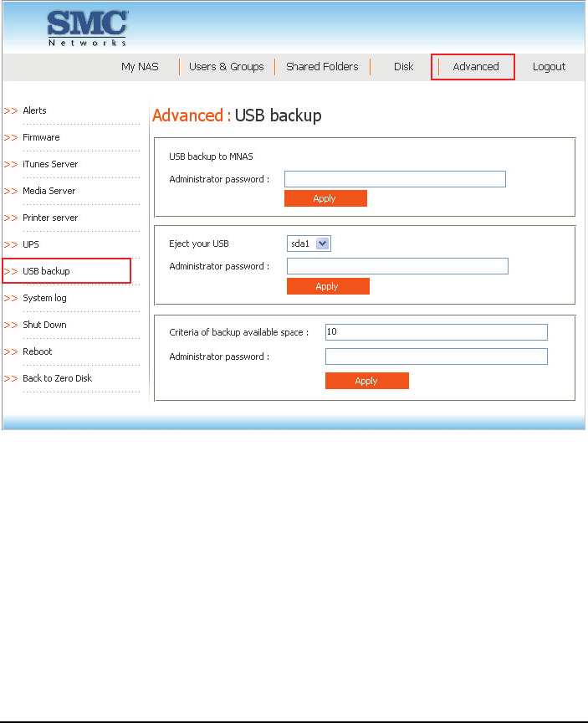Click the double-arrow icon beside Firmware
This screenshot has width=588, height=723.
11,137
